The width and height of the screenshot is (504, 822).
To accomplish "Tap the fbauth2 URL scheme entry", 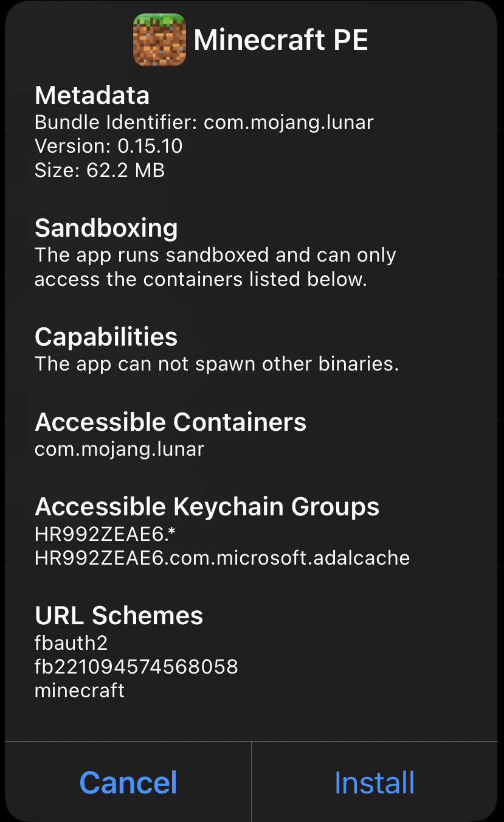I will (x=71, y=643).
